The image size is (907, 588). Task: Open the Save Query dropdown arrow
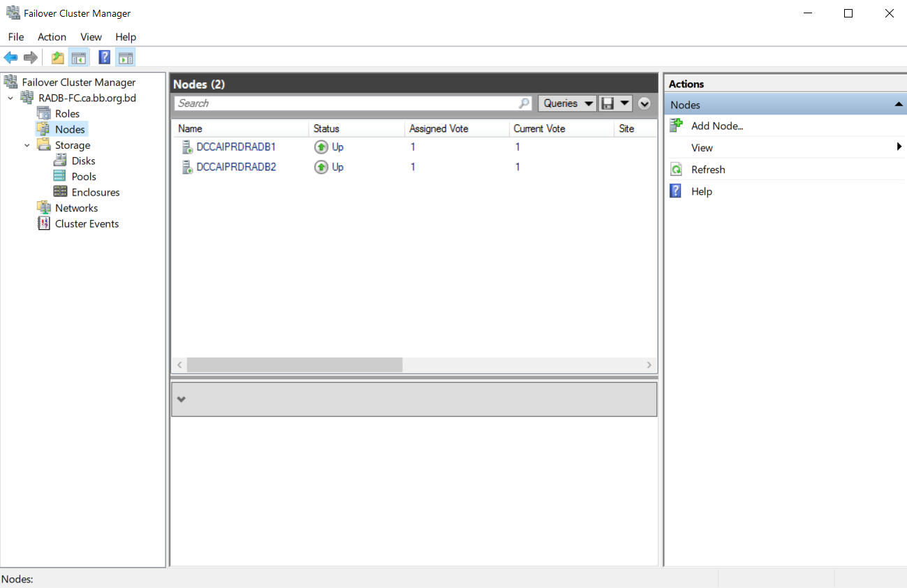point(624,103)
